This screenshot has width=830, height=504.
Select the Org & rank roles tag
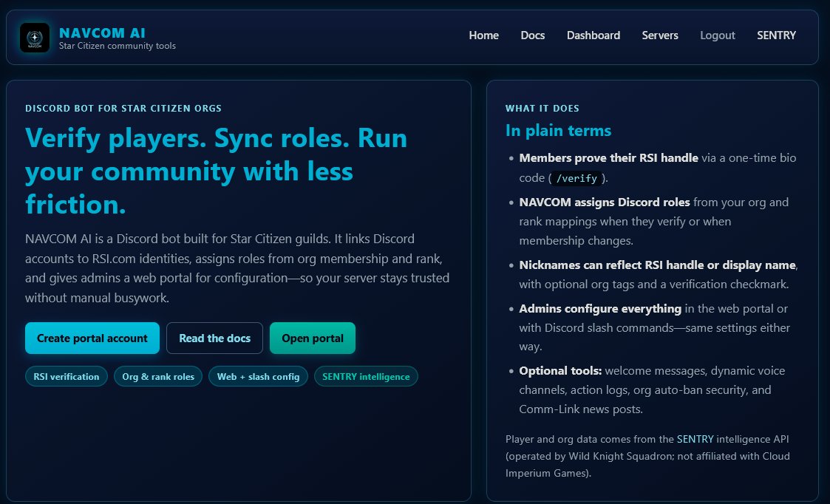tap(157, 376)
